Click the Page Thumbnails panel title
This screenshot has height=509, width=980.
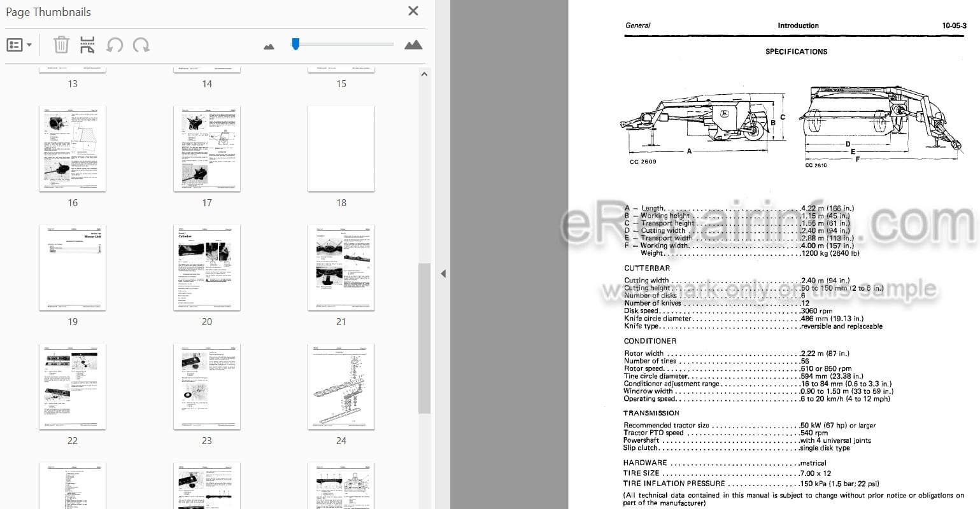pyautogui.click(x=48, y=11)
